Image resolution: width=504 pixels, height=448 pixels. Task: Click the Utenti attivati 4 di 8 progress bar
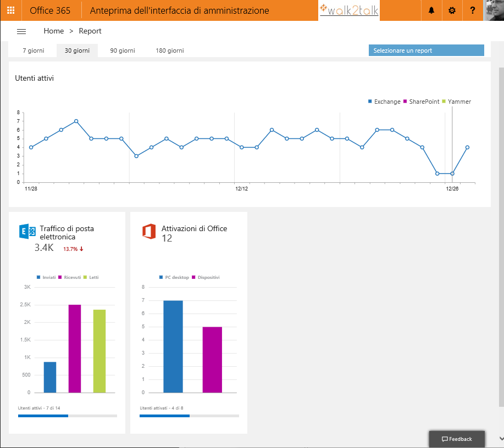(189, 416)
